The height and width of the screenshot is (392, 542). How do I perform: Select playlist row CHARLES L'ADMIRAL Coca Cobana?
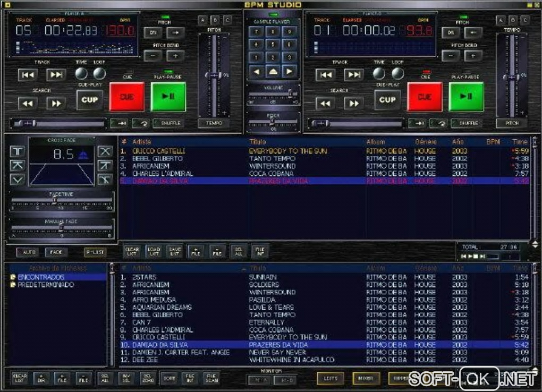324,174
